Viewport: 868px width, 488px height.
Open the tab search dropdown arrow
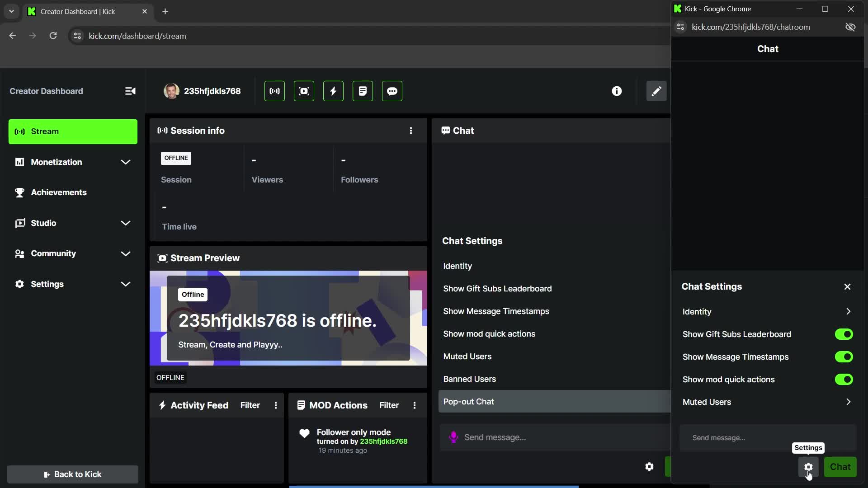(x=11, y=11)
